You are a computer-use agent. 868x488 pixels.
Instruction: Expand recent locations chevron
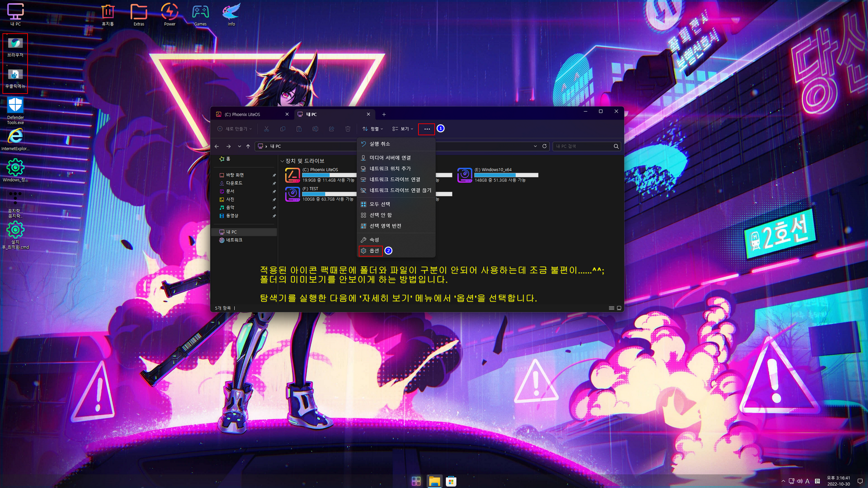click(239, 147)
